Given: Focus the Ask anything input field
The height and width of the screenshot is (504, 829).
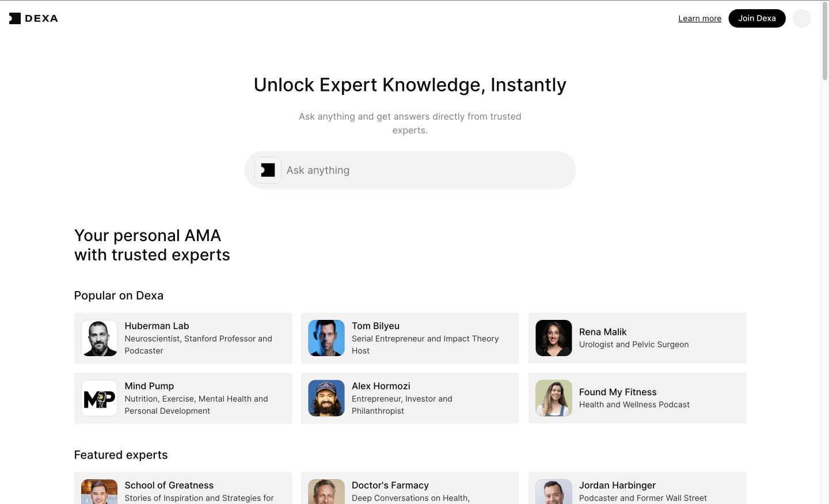Looking at the screenshot, I should click(426, 170).
